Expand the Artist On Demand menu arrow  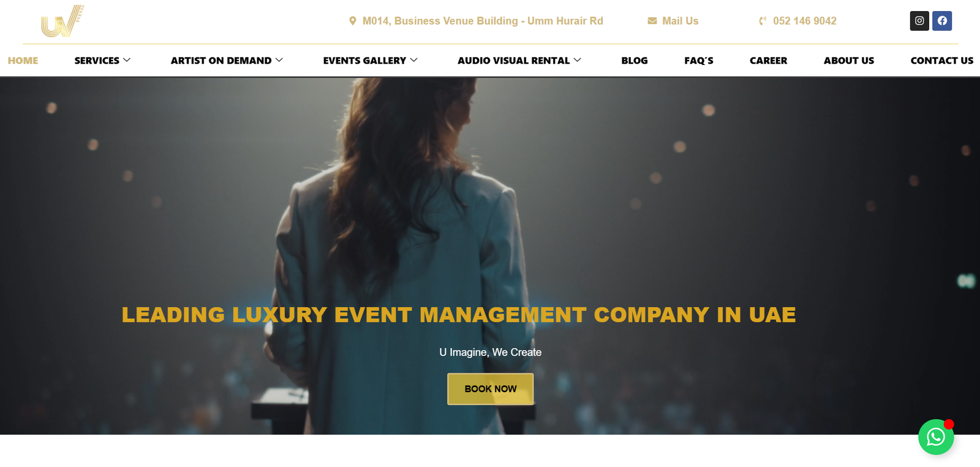click(x=279, y=60)
